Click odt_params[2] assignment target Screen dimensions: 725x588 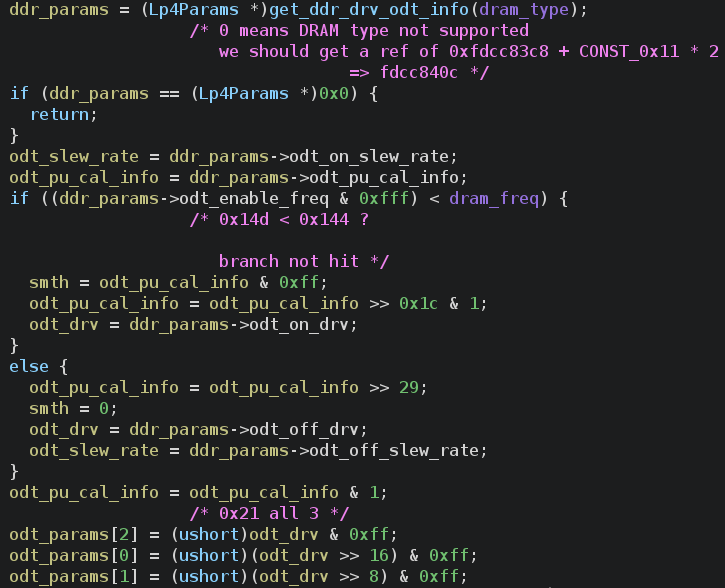point(74,535)
